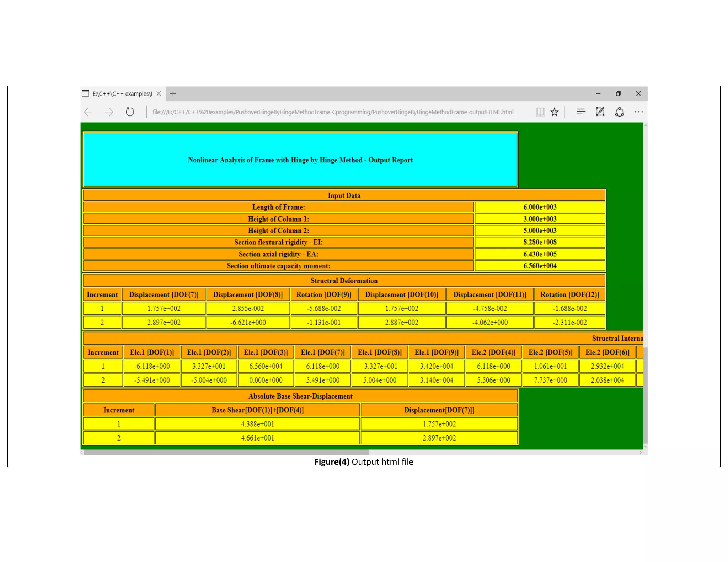
Task: Click the vertical scrollbar down arrow
Action: click(646, 447)
